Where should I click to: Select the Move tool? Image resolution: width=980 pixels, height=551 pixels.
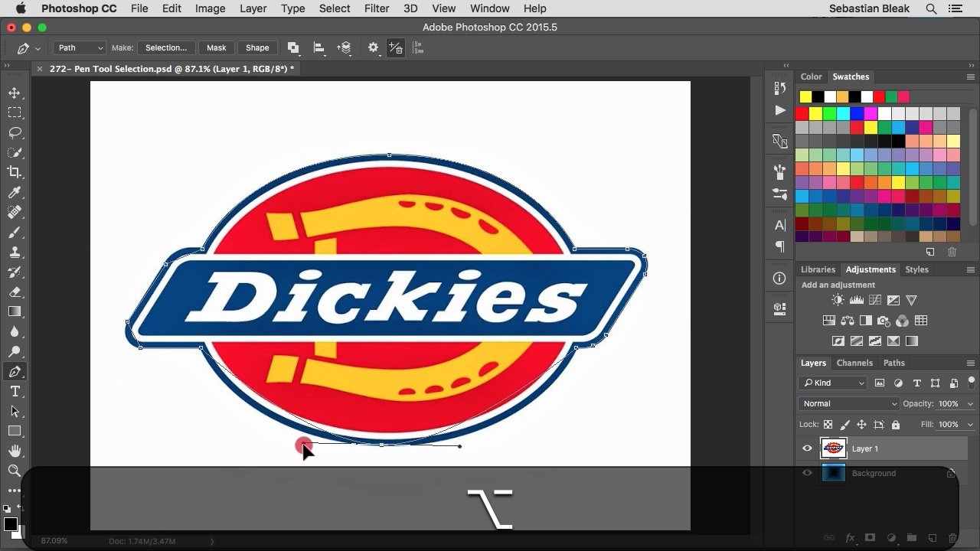tap(15, 93)
